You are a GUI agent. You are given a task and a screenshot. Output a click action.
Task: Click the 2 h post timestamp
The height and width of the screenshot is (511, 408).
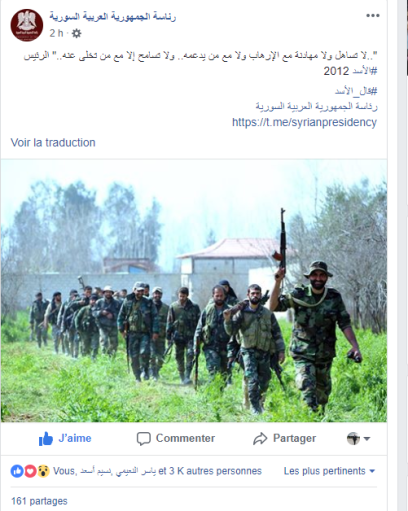click(x=56, y=33)
